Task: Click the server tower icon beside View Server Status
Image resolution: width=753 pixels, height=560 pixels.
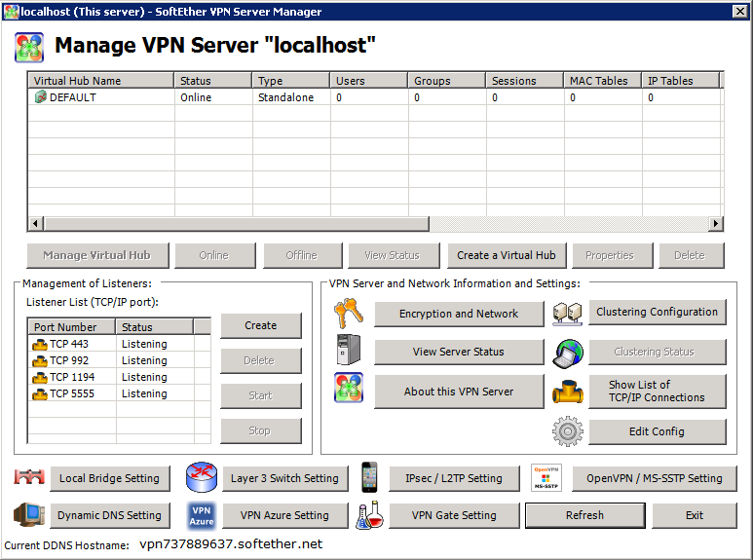Action: click(349, 351)
